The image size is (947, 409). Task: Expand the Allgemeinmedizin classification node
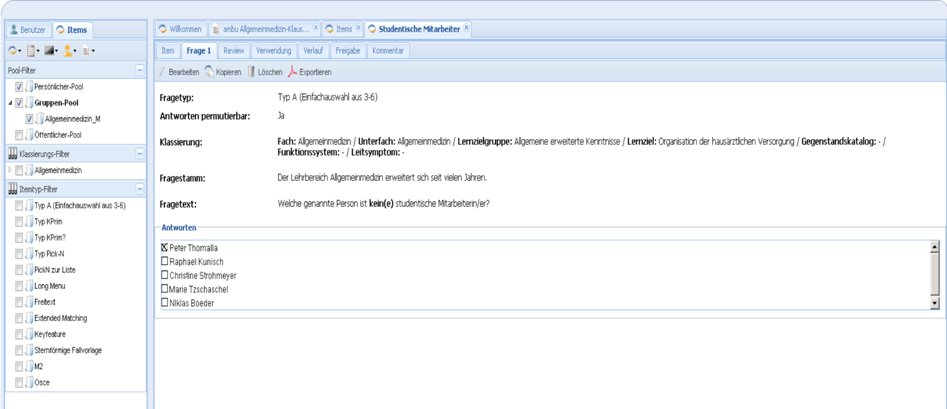pos(10,171)
